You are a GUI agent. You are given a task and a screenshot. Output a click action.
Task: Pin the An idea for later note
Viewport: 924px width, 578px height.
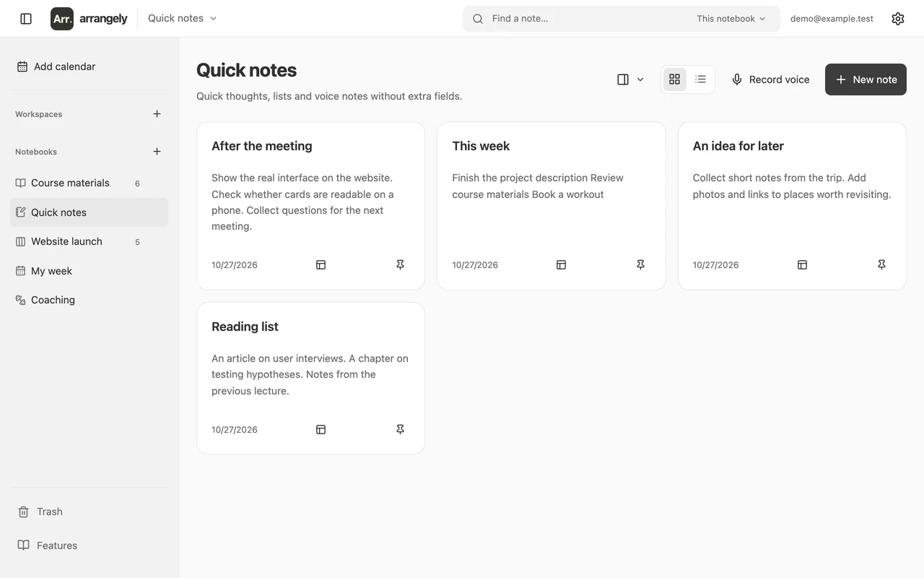(881, 265)
